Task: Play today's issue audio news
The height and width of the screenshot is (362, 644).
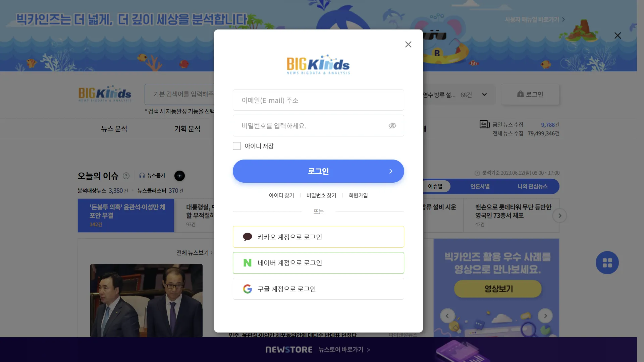Action: click(x=179, y=176)
